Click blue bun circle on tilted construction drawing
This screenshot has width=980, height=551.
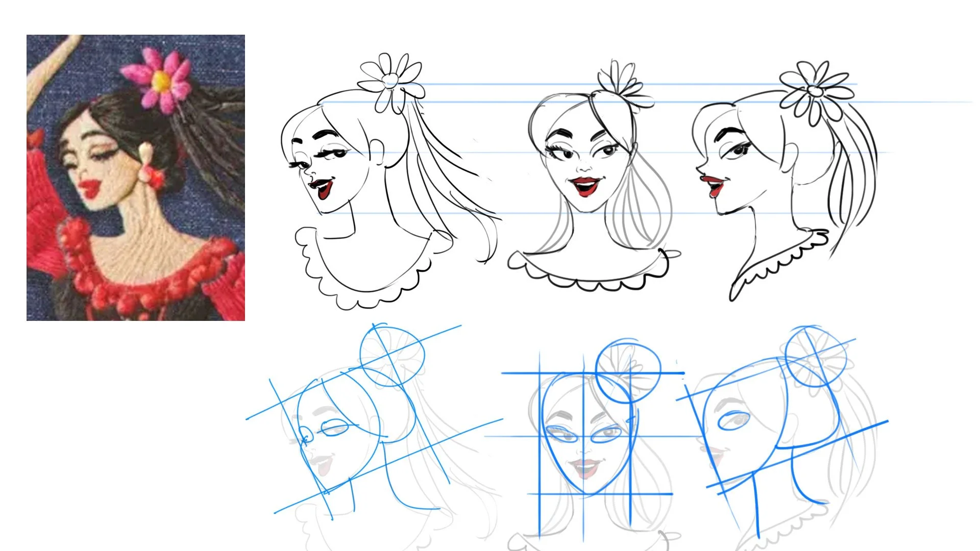[x=392, y=356]
